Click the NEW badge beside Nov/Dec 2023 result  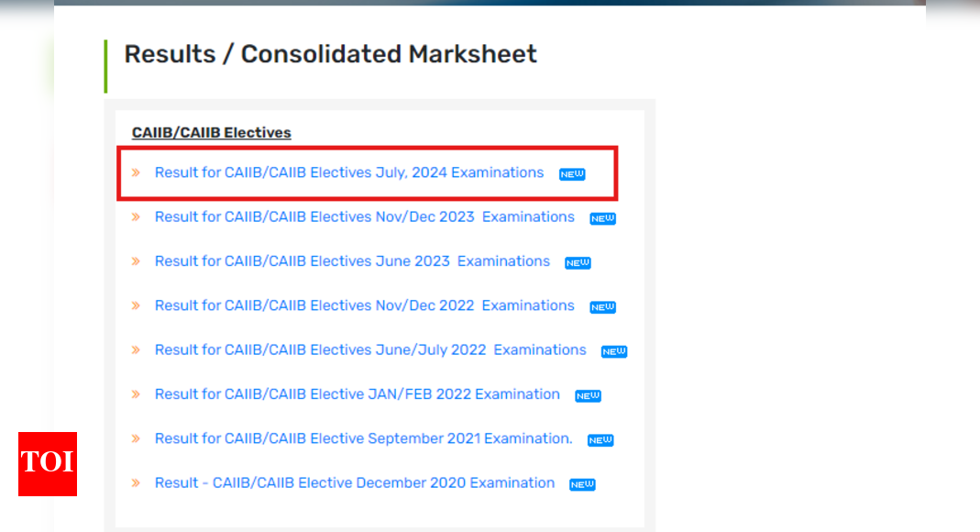(x=602, y=218)
